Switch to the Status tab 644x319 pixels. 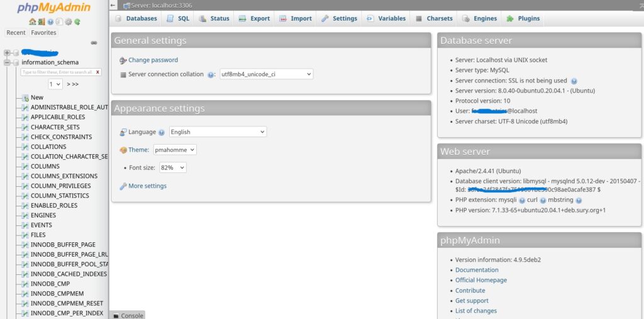(214, 18)
